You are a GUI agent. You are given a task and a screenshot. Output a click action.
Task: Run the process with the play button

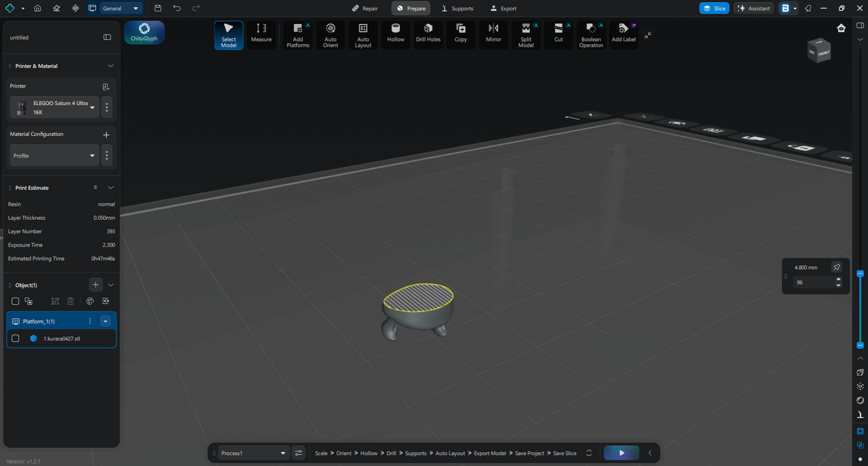[622, 453]
